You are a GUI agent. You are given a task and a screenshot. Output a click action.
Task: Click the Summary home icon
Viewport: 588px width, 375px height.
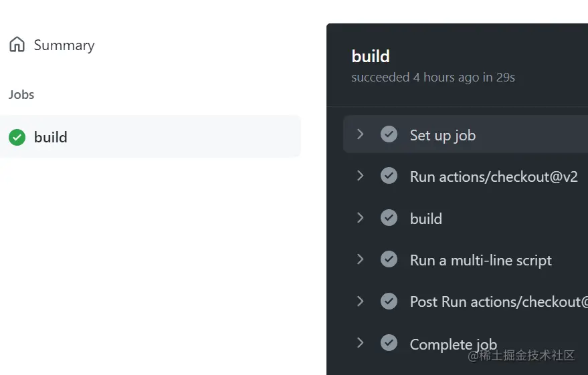(x=17, y=45)
